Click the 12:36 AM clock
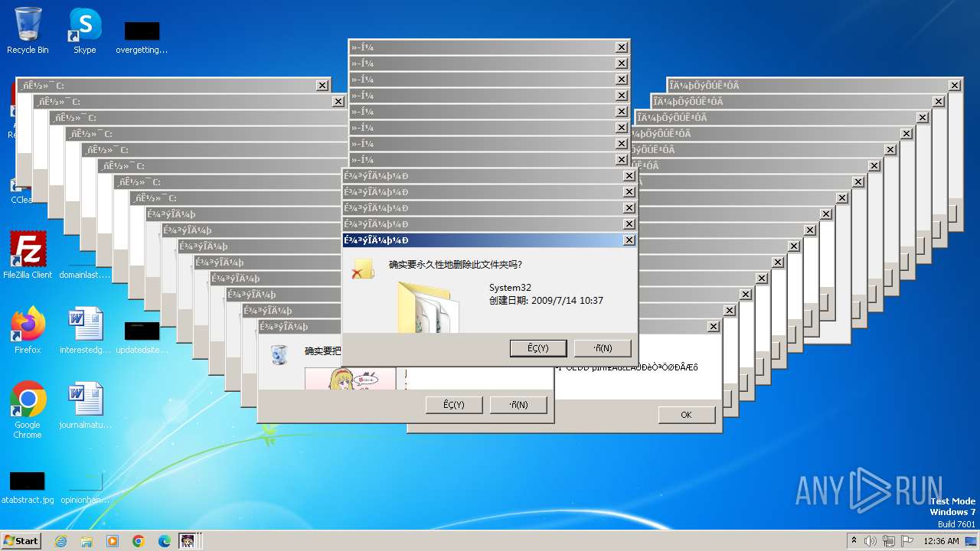Image resolution: width=980 pixels, height=551 pixels. click(x=941, y=541)
